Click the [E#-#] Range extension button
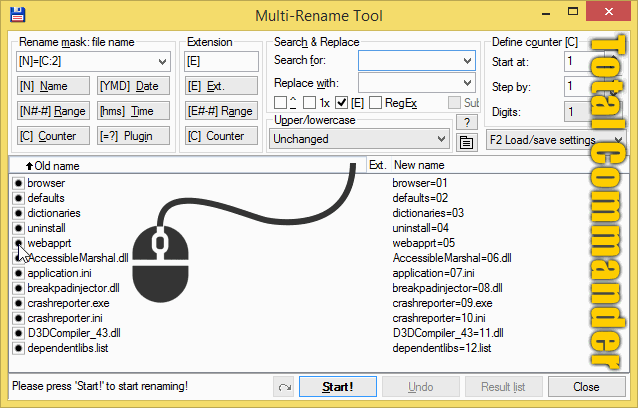 pyautogui.click(x=221, y=111)
